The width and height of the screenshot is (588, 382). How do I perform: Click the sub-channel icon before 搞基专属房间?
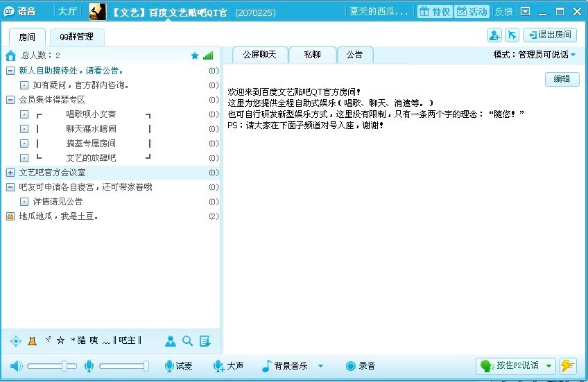[24, 144]
